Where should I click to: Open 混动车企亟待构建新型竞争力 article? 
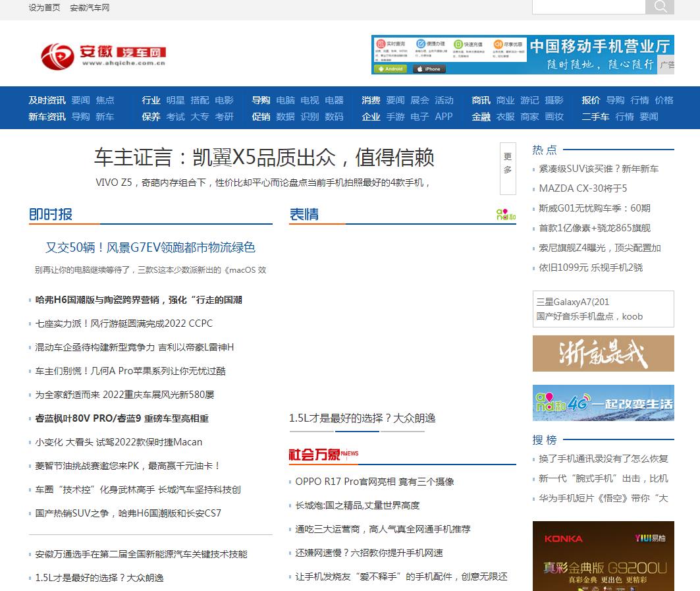click(x=134, y=347)
